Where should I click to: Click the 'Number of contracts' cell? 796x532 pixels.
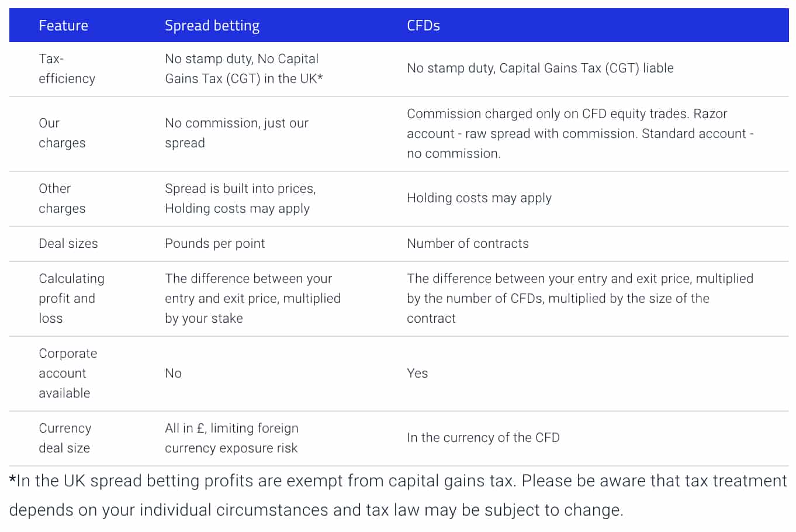pyautogui.click(x=468, y=244)
